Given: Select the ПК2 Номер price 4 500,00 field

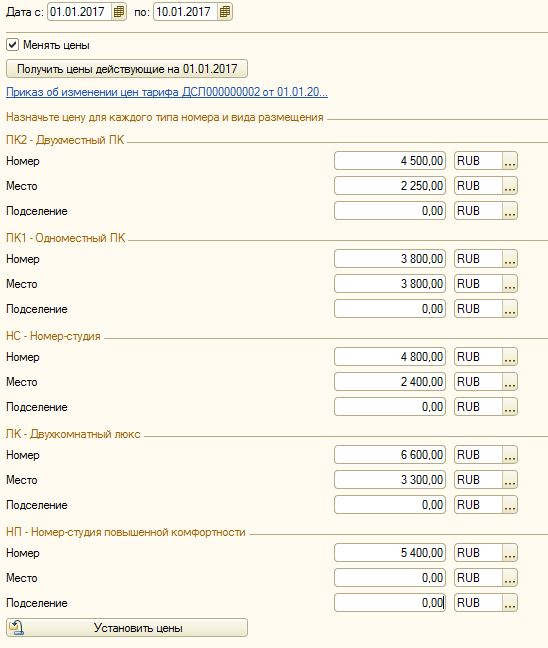Looking at the screenshot, I should click(x=390, y=161).
